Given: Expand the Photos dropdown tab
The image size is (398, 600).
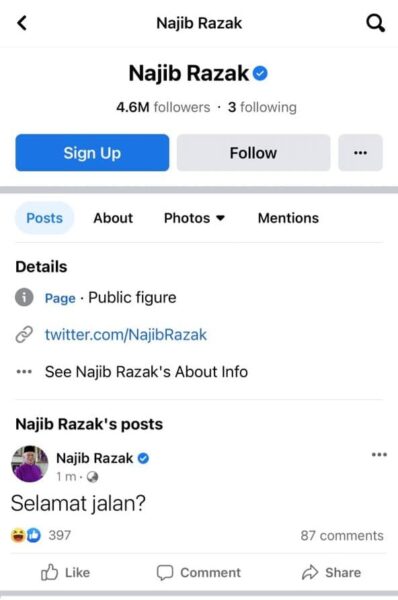Looking at the screenshot, I should pos(194,218).
